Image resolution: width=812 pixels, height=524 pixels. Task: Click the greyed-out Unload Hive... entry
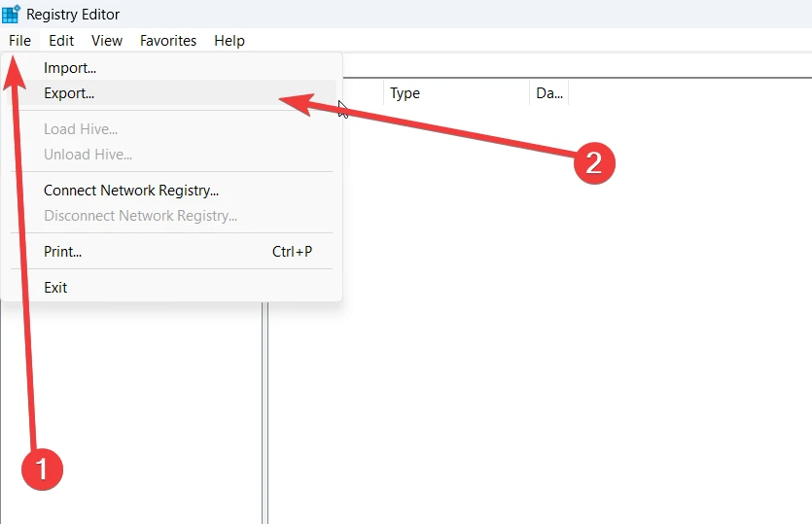(171, 155)
